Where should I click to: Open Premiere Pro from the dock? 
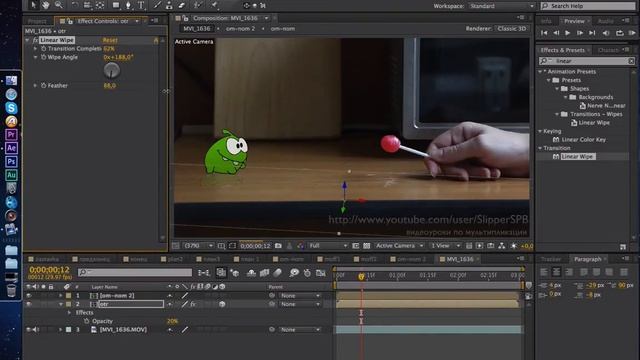[x=11, y=134]
